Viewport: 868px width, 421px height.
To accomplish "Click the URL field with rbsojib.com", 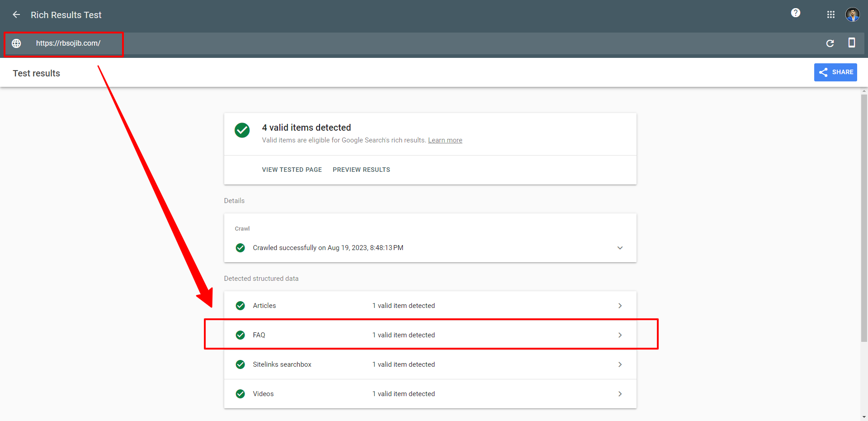I will [x=68, y=43].
